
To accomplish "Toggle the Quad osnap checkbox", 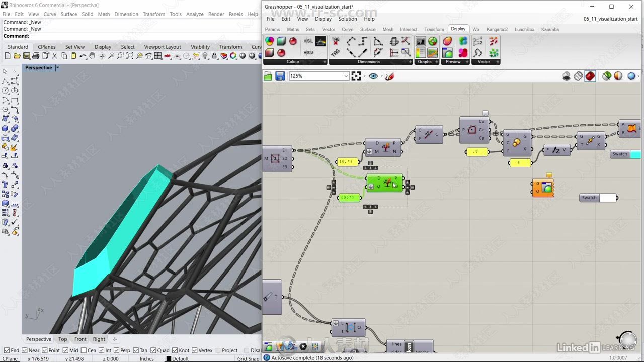I will tap(153, 350).
